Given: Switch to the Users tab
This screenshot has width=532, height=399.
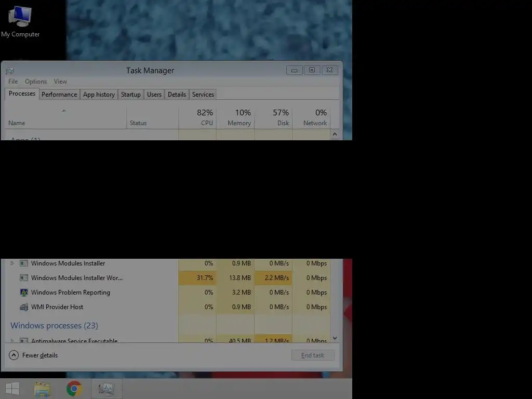Looking at the screenshot, I should pyautogui.click(x=154, y=95).
